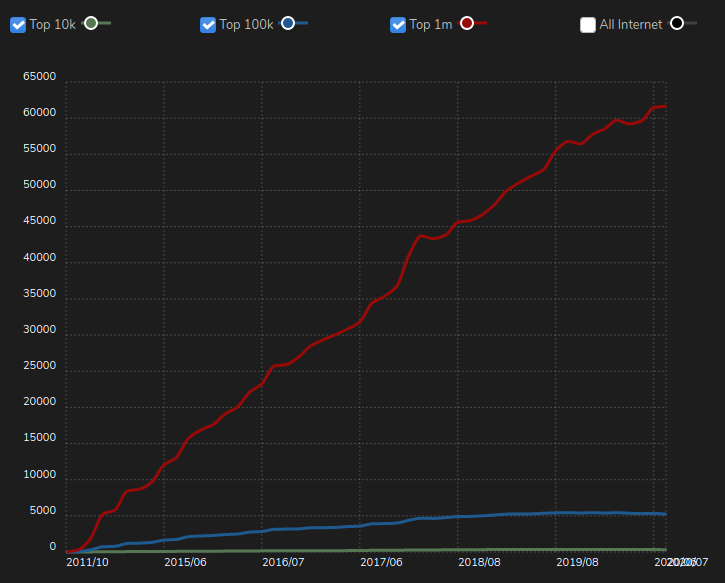Click the black All Internet legend marker
The width and height of the screenshot is (725, 583).
pyautogui.click(x=677, y=23)
